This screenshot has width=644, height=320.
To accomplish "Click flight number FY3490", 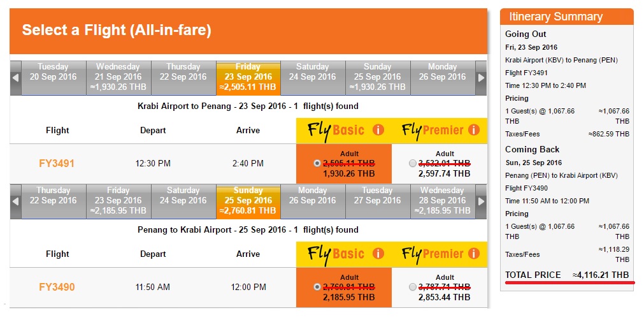I will tap(57, 287).
